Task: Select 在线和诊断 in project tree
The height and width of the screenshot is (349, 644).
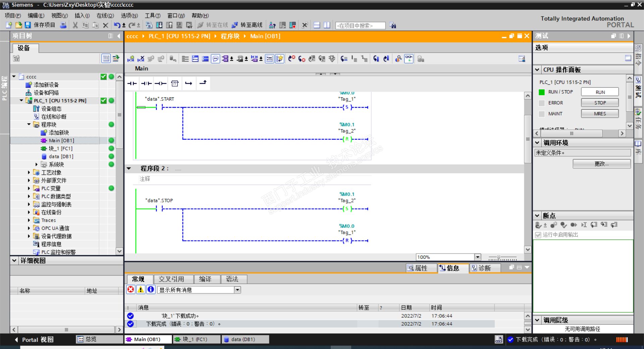Action: coord(54,116)
